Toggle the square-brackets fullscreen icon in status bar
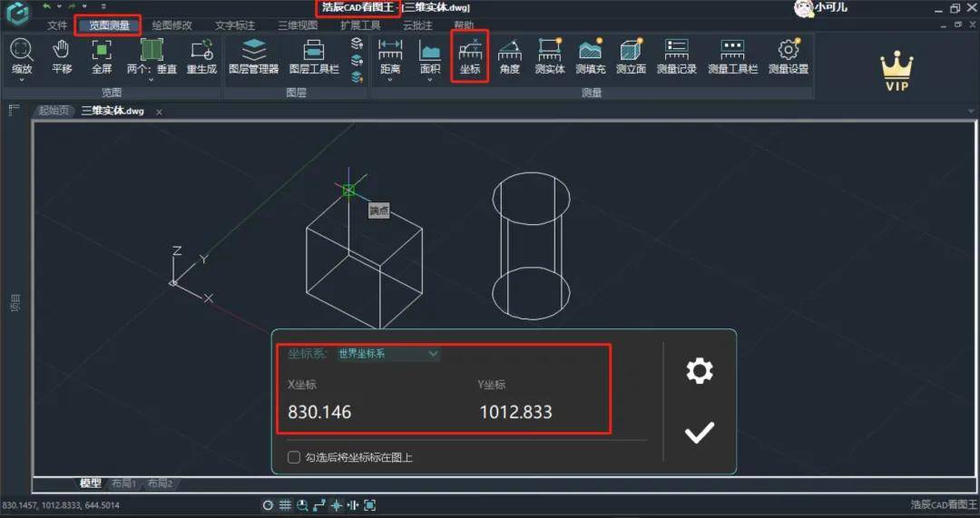The image size is (980, 518). pos(369,505)
